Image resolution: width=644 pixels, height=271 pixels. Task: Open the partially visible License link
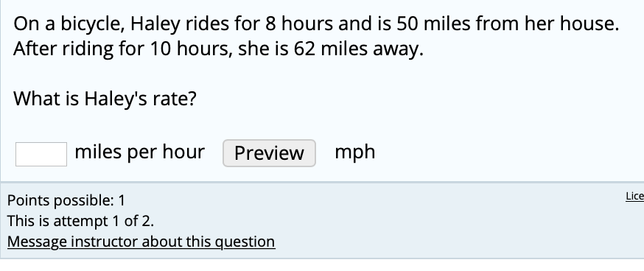pyautogui.click(x=634, y=197)
